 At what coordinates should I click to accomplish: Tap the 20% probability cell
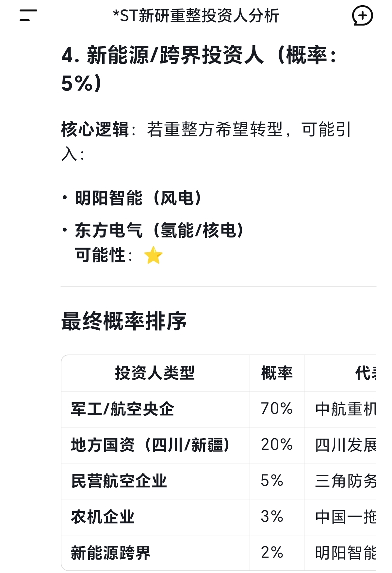[277, 445]
